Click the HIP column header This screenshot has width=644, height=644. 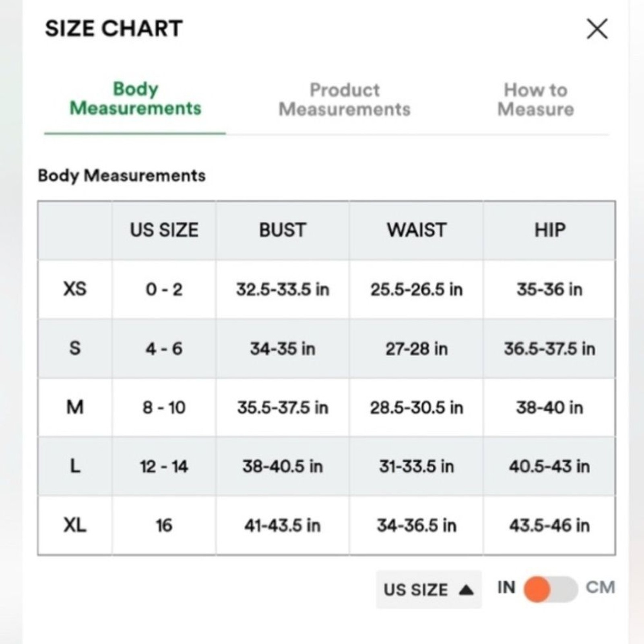click(x=550, y=230)
